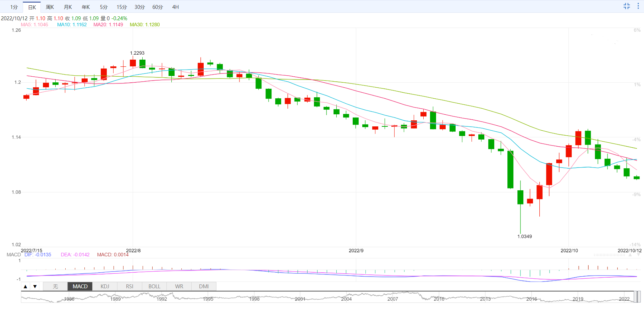Click the black down arrow beside indicator tabs
The width and height of the screenshot is (644, 311).
coord(35,287)
